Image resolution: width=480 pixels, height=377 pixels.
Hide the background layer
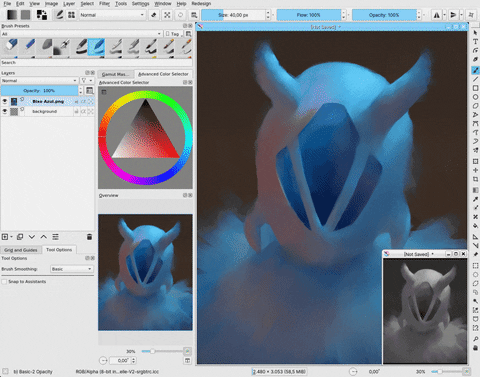[5, 111]
